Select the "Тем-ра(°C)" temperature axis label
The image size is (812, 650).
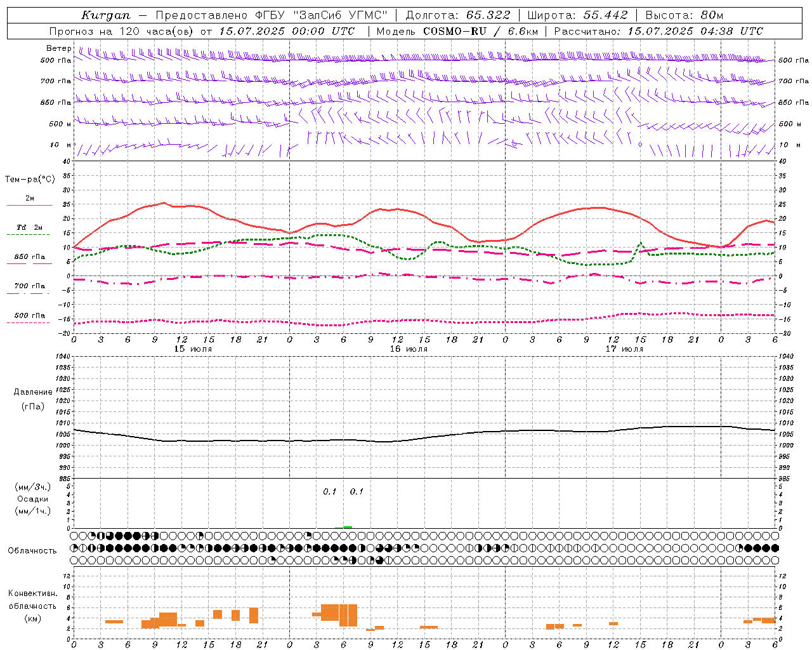[x=30, y=180]
